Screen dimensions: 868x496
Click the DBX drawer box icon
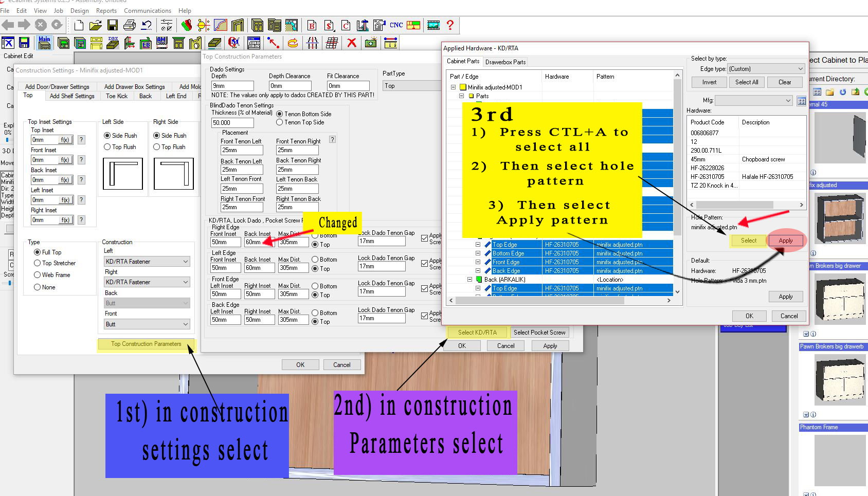tap(113, 43)
